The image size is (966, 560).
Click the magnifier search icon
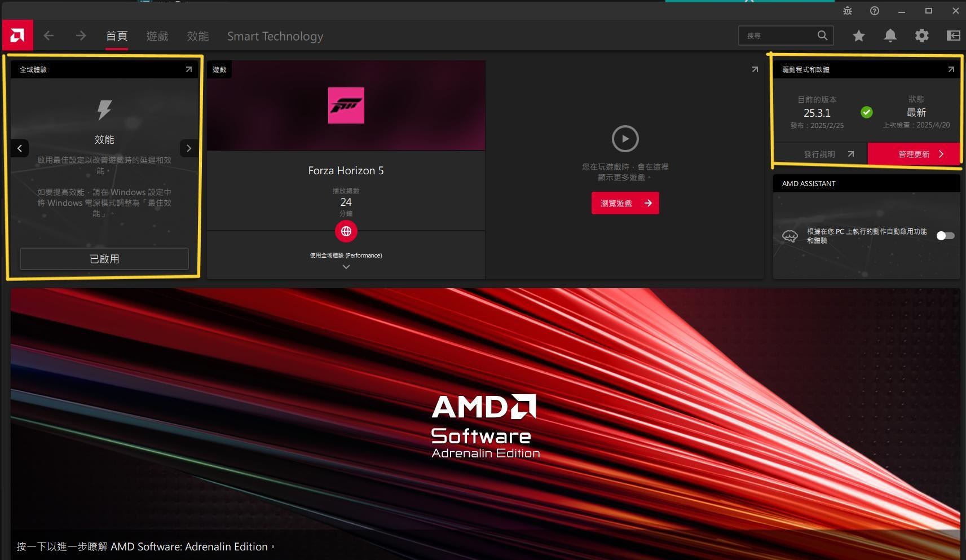click(822, 36)
